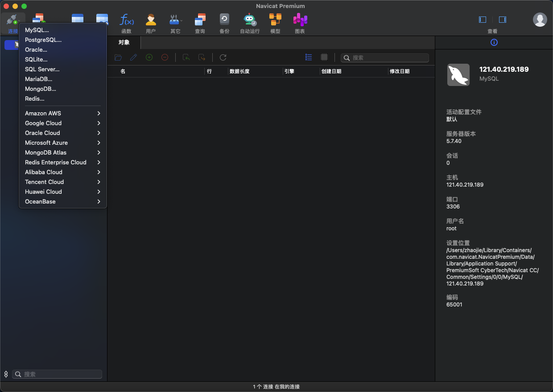Click the user avatar icon
The height and width of the screenshot is (392, 553).
pyautogui.click(x=540, y=20)
